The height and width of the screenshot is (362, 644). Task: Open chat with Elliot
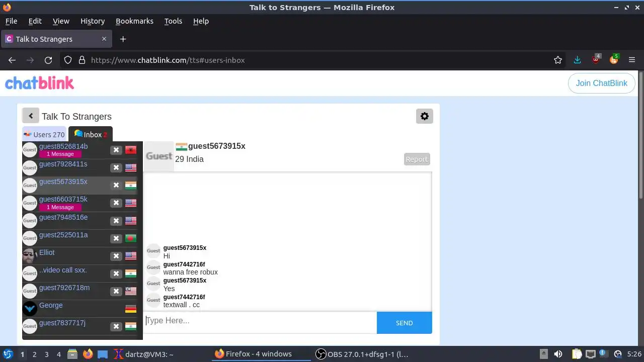point(47,252)
